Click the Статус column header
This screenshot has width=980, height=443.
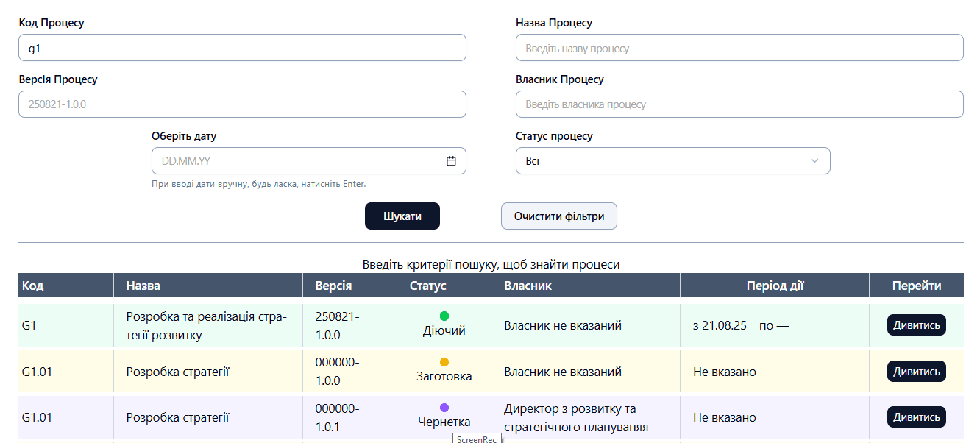[427, 286]
